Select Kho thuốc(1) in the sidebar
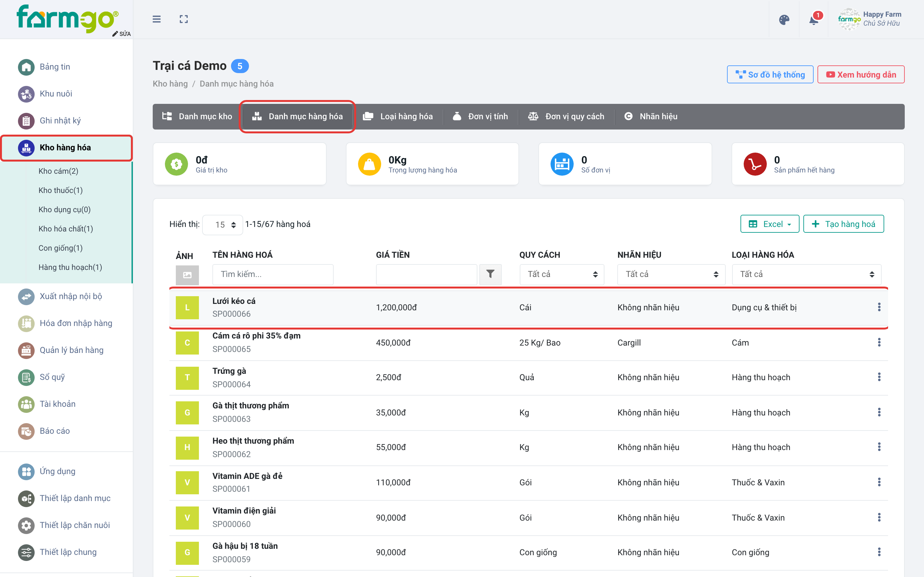 pyautogui.click(x=61, y=190)
